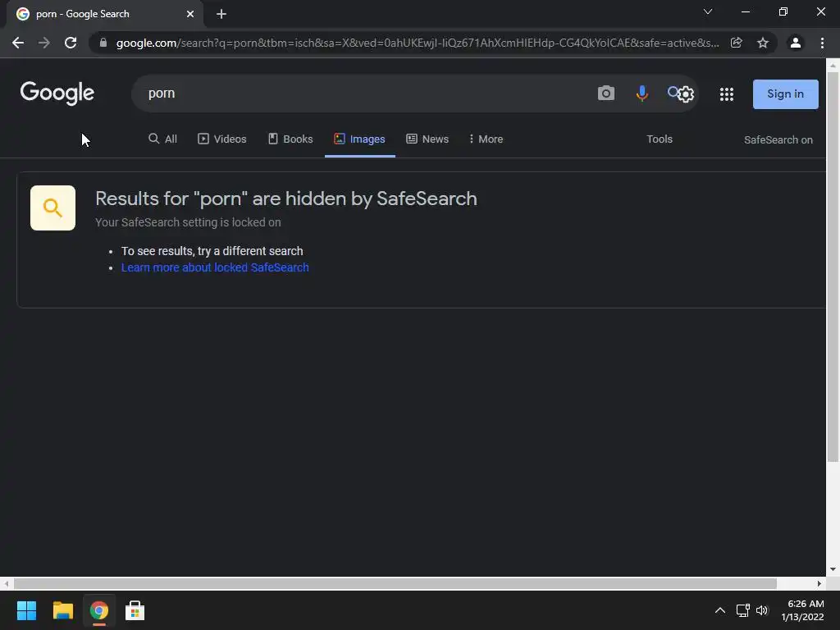Open Learn more about locked SafeSearch link
The width and height of the screenshot is (840, 630).
tap(215, 267)
